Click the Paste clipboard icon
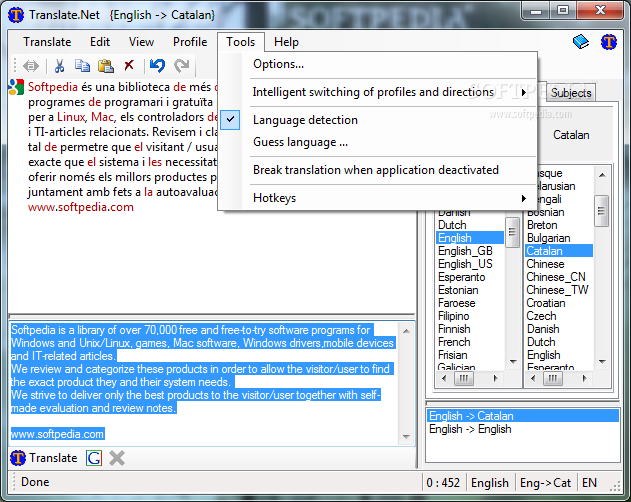The height and width of the screenshot is (502, 631). pyautogui.click(x=105, y=66)
